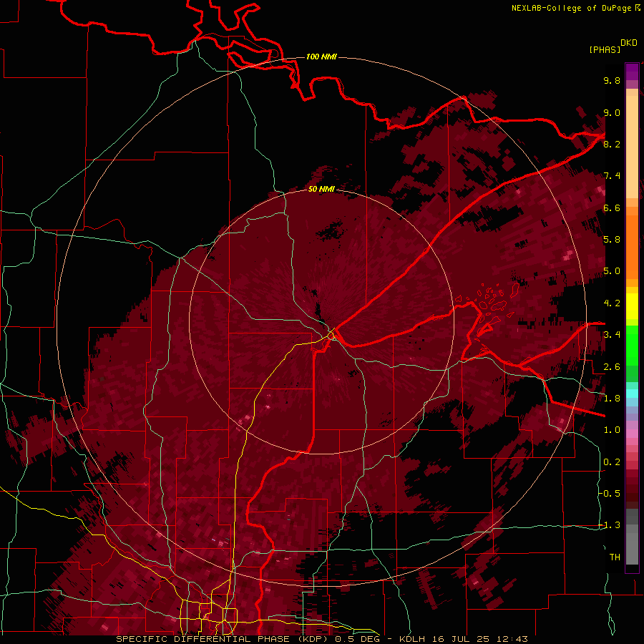Click the 1.0 scale value
The image size is (644, 644).
coord(612,430)
